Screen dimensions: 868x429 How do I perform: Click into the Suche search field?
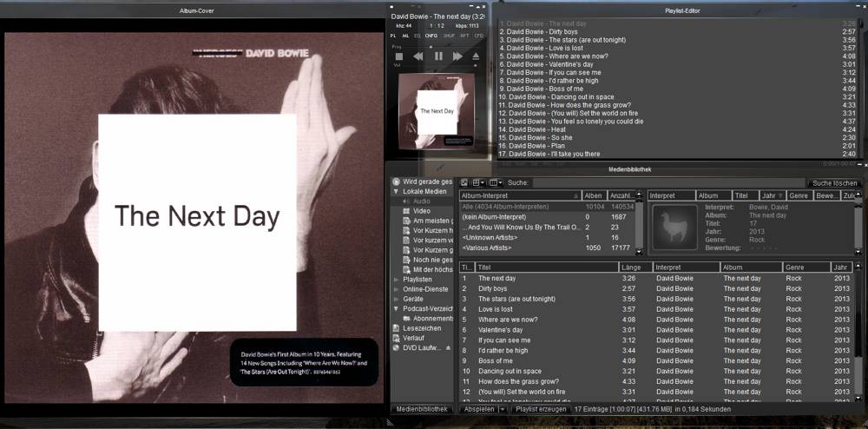668,183
